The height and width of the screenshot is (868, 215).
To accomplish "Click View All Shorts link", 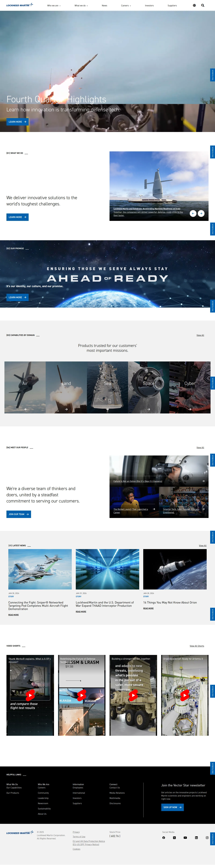I will 197,646.
